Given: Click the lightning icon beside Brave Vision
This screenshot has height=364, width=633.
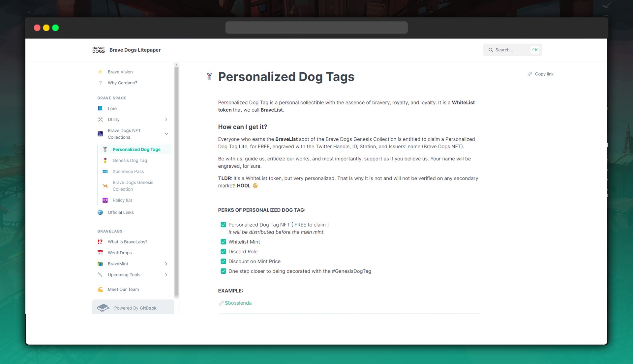Looking at the screenshot, I should [x=100, y=72].
